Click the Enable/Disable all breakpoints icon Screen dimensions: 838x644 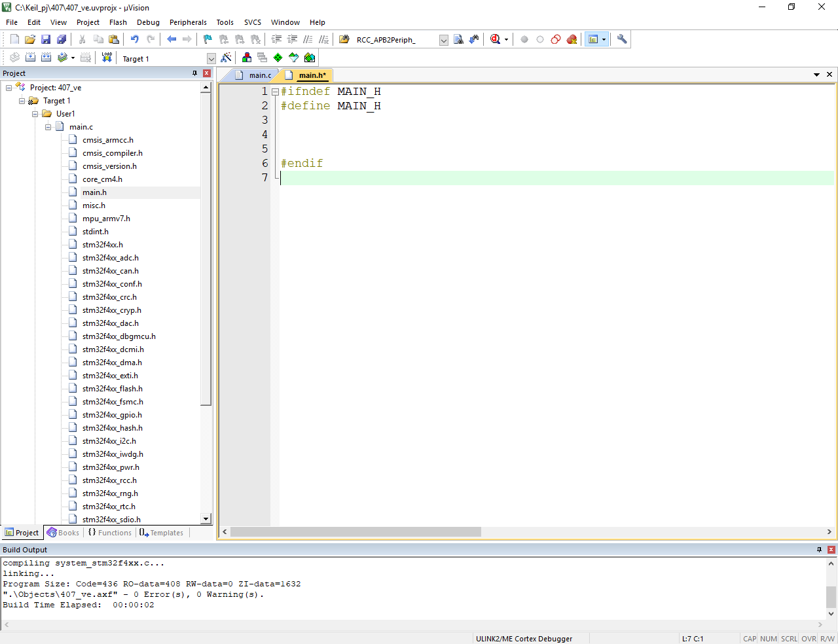tap(556, 39)
